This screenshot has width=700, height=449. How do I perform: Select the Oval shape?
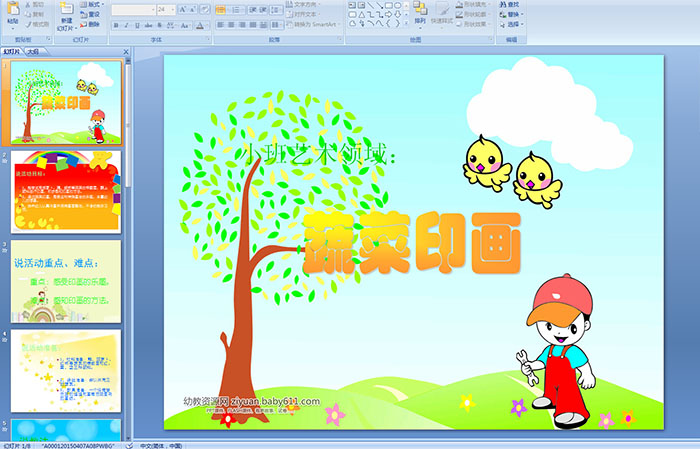tap(397, 5)
